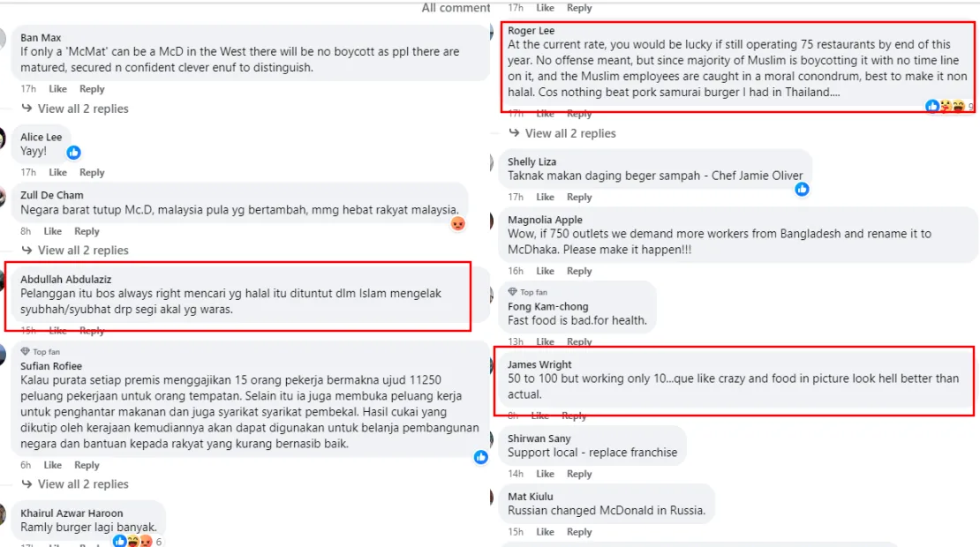
Task: View all 2 replies under Roger Lee's comment
Action: click(x=562, y=133)
